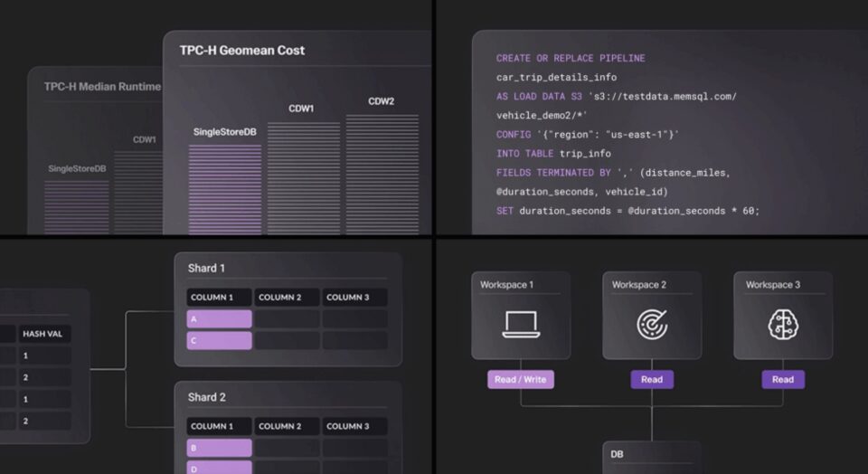Click the TPC-H Median Runtime card title
The height and width of the screenshot is (474, 868).
[102, 87]
